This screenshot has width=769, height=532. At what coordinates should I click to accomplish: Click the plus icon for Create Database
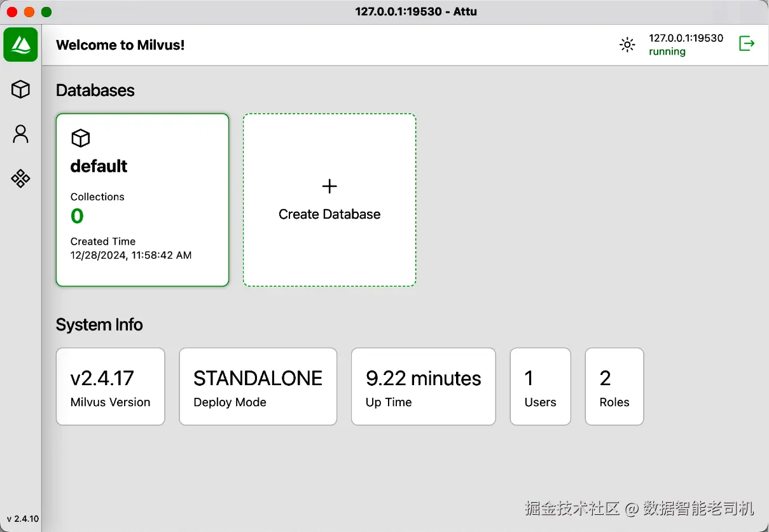[329, 186]
